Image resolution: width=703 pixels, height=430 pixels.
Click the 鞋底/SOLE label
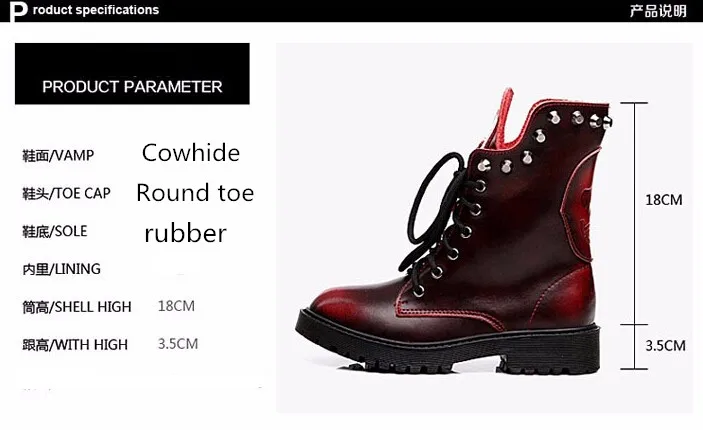tap(55, 231)
